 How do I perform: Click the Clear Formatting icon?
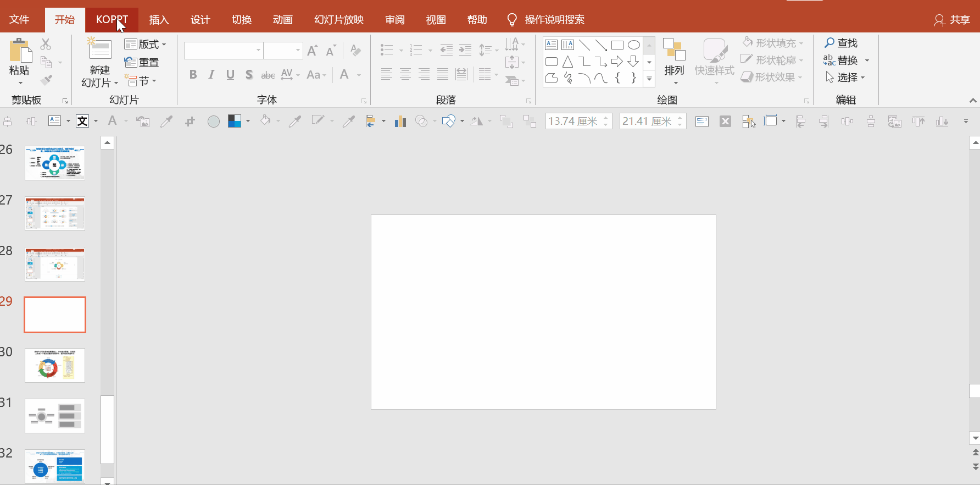pos(356,51)
